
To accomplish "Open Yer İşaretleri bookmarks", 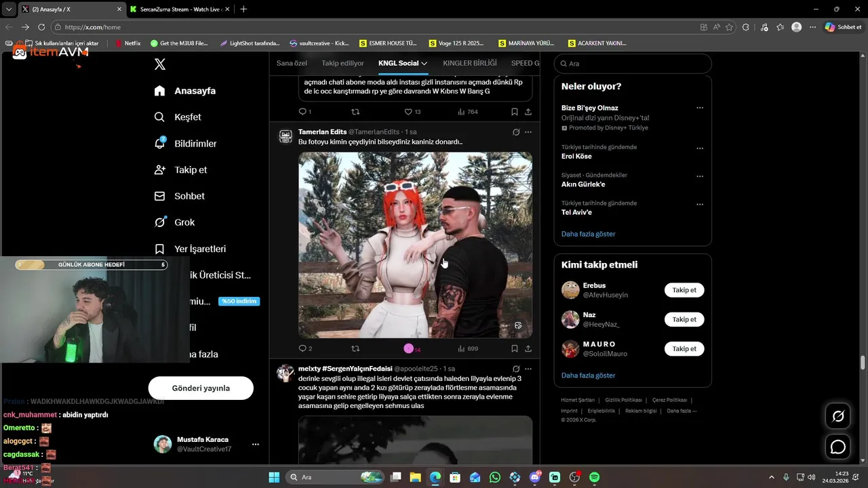I will click(190, 249).
